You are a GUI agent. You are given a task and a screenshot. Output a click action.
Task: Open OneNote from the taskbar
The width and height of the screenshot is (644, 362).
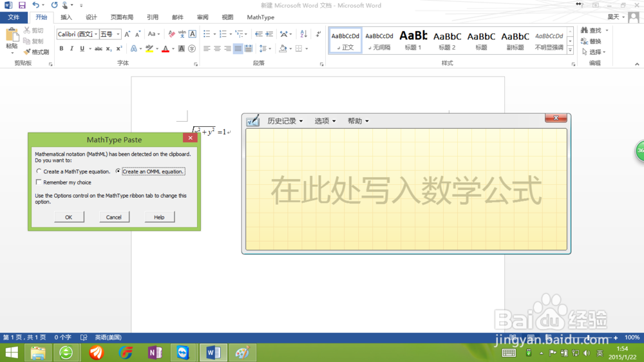(x=155, y=352)
